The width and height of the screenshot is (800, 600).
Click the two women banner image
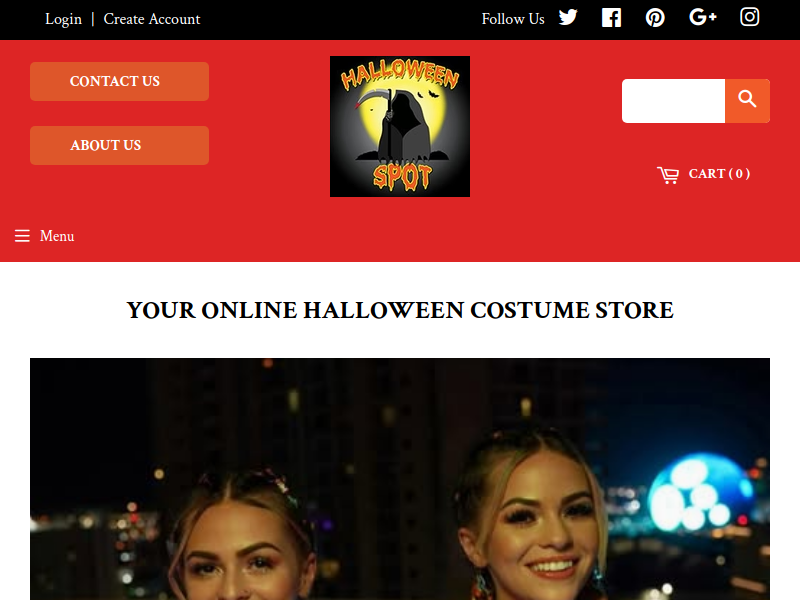(x=400, y=479)
